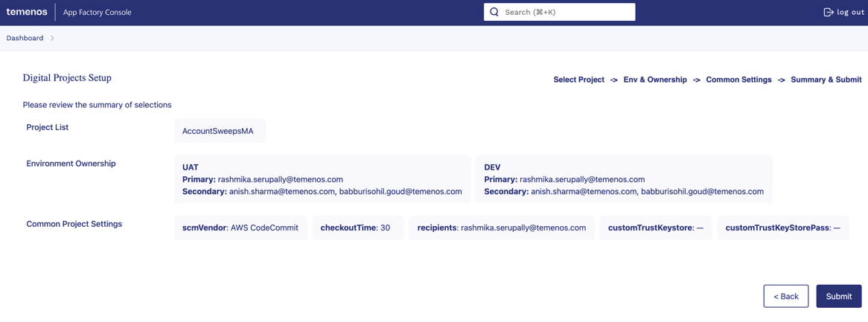Click the search magnifier icon
868x322 pixels.
(494, 12)
